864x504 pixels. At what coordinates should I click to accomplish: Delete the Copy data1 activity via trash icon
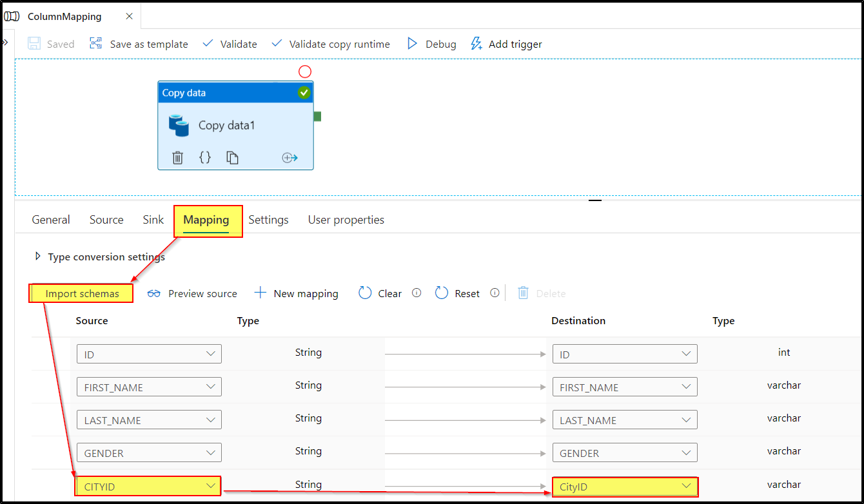tap(177, 157)
